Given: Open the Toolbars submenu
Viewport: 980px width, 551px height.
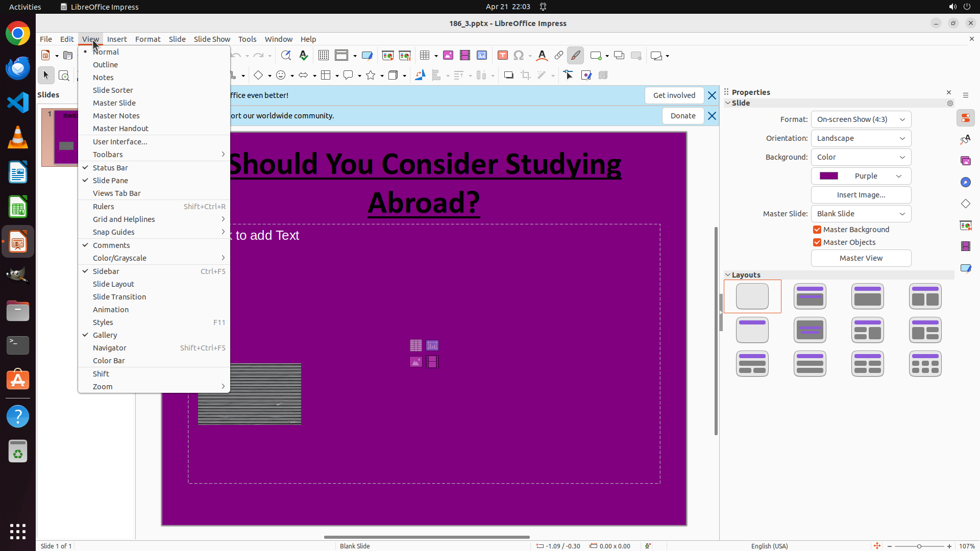Looking at the screenshot, I should pos(108,155).
